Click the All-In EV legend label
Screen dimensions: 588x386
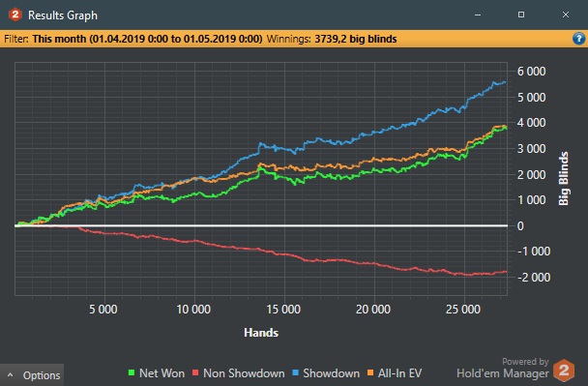[399, 373]
